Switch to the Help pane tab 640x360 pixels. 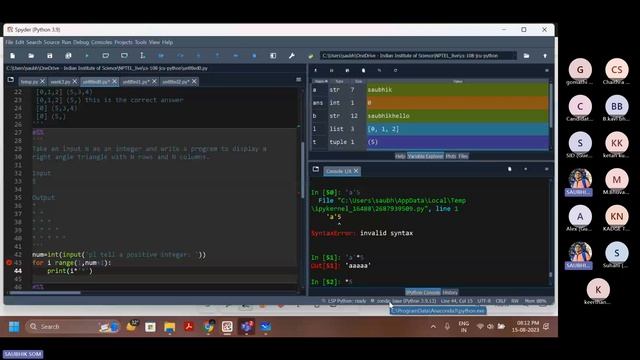[x=400, y=156]
